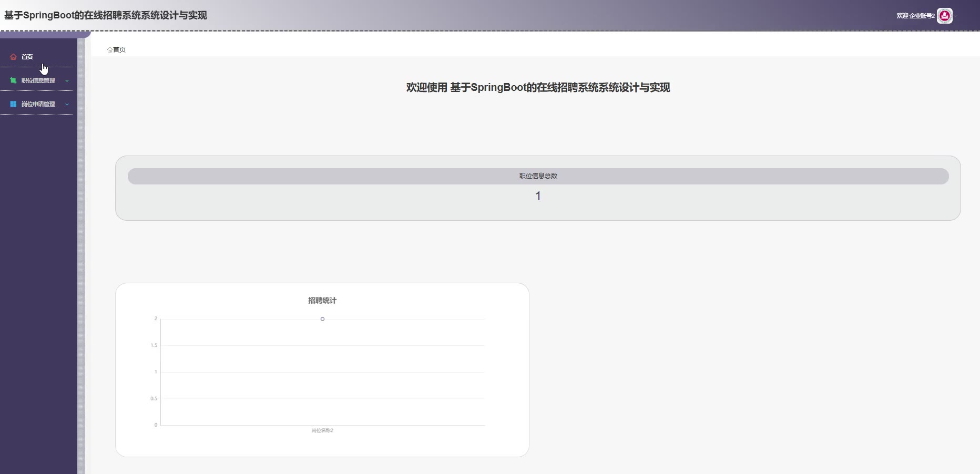Click the system title in the top header

pos(106,15)
